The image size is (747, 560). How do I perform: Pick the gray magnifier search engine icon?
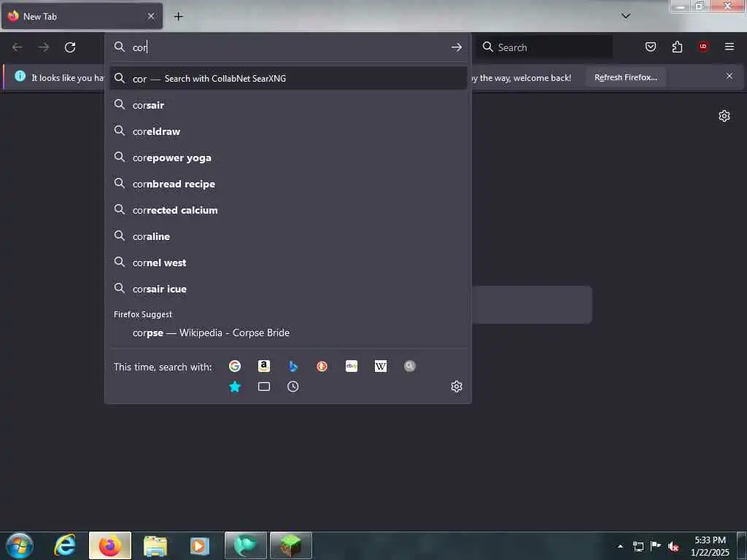pyautogui.click(x=410, y=366)
